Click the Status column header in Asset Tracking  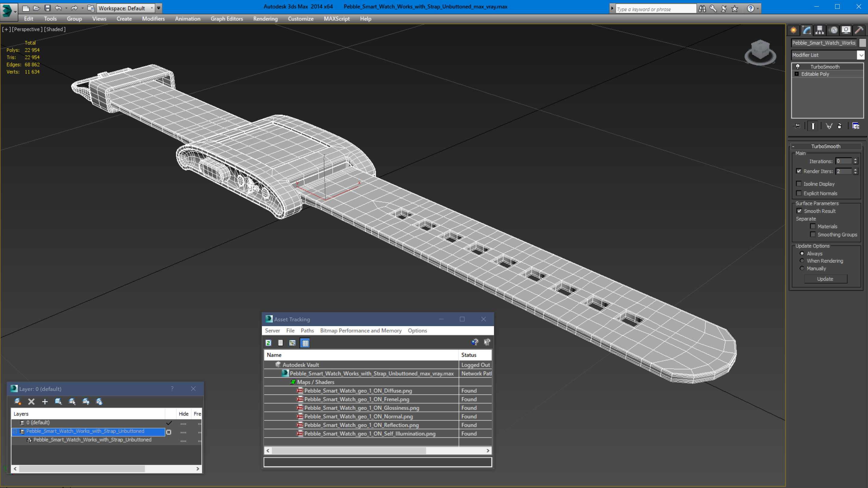475,354
